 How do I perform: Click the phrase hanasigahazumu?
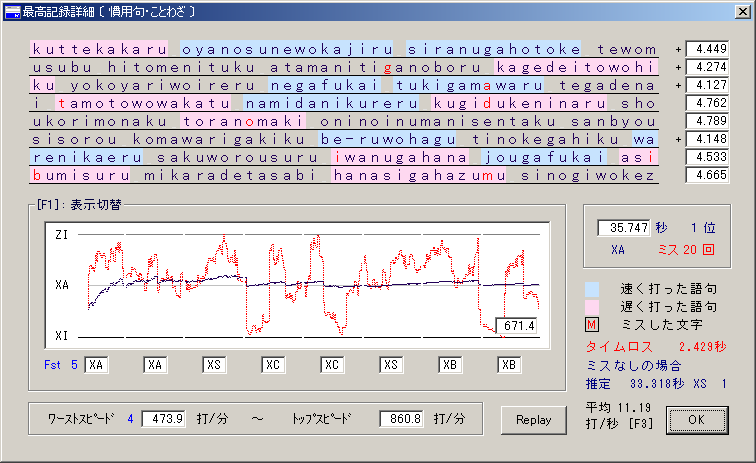(419, 176)
